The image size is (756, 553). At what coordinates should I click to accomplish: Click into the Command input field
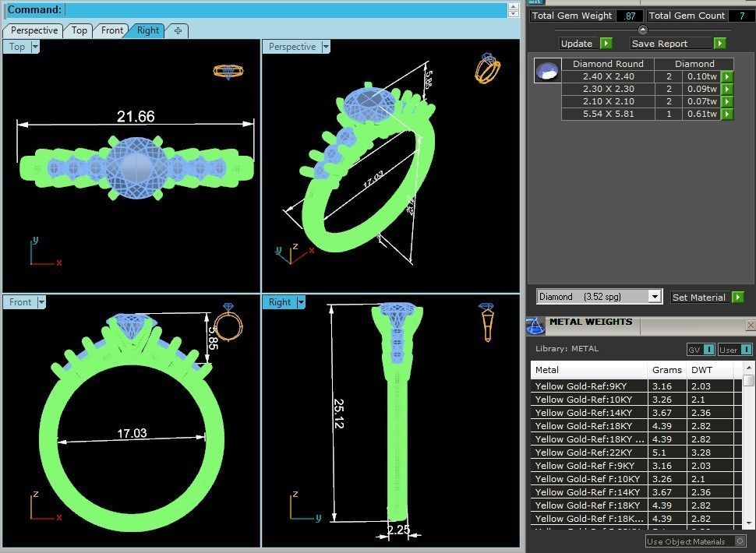285,9
